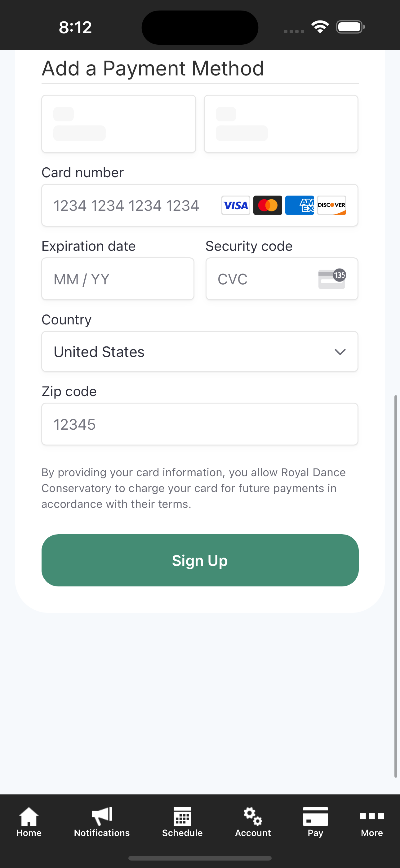This screenshot has width=400, height=868.
Task: Select the United States country field
Action: pos(200,351)
